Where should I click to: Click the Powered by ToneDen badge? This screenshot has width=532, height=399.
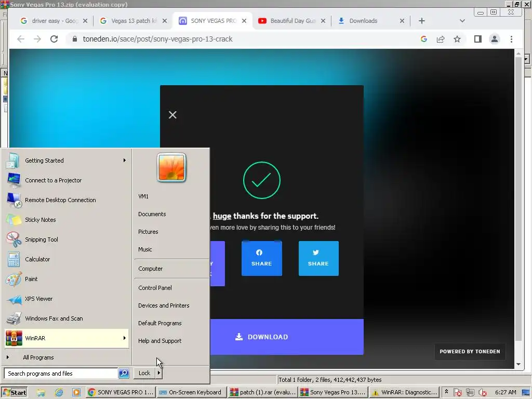[x=470, y=352]
